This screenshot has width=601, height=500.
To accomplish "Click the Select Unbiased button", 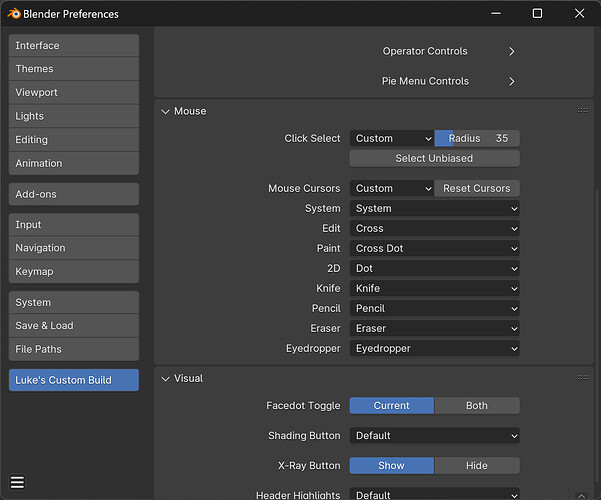I will tap(435, 158).
